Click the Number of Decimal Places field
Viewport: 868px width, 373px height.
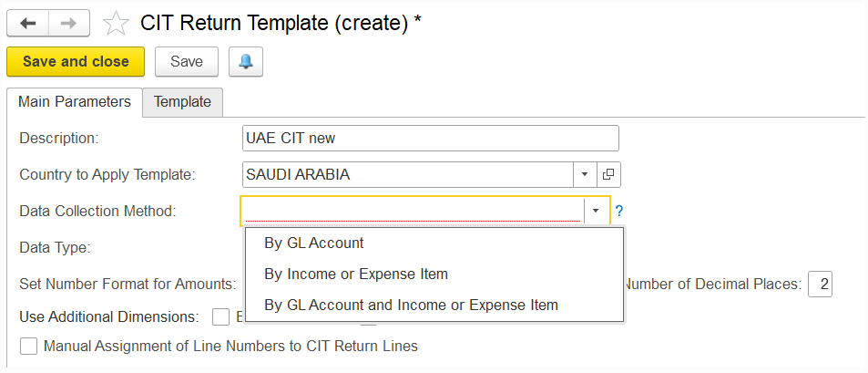(821, 285)
